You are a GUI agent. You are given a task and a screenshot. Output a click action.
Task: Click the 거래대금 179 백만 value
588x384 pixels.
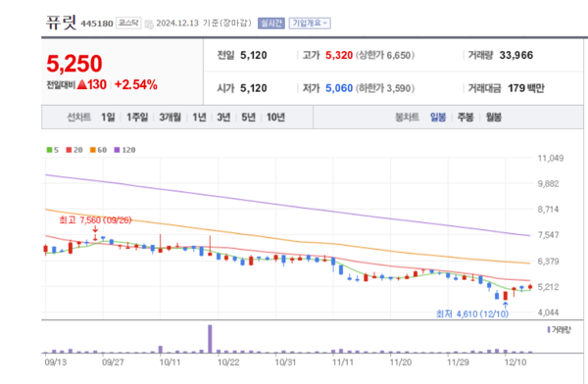(525, 88)
